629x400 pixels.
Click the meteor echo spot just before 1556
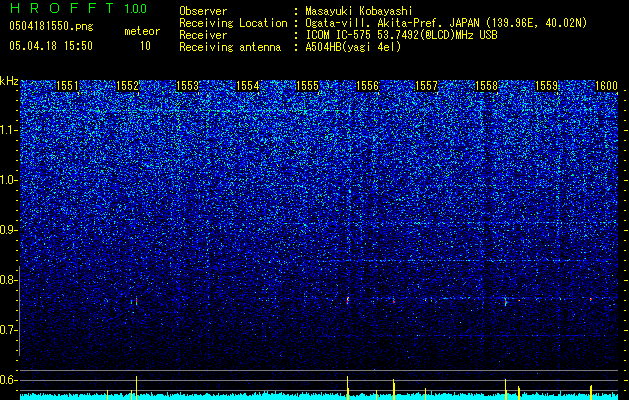click(x=348, y=300)
